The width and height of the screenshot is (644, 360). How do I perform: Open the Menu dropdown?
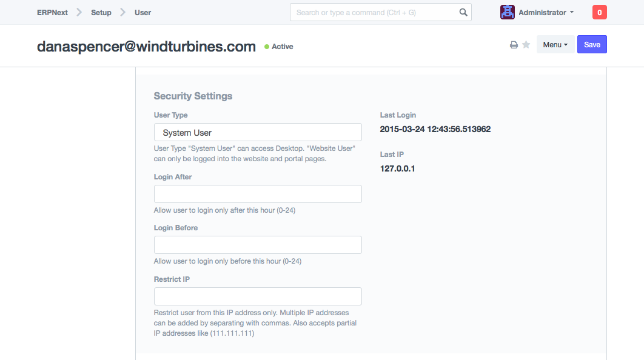(555, 45)
